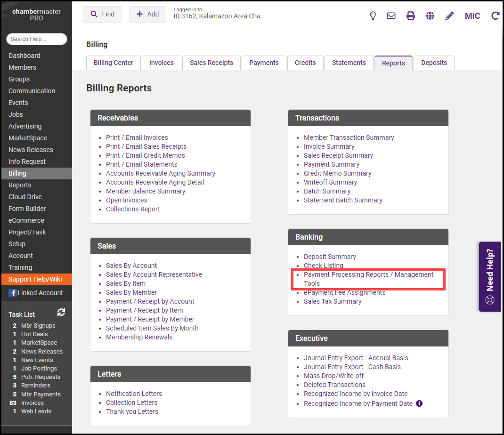Open the 83 Invoices task list item

(32, 403)
